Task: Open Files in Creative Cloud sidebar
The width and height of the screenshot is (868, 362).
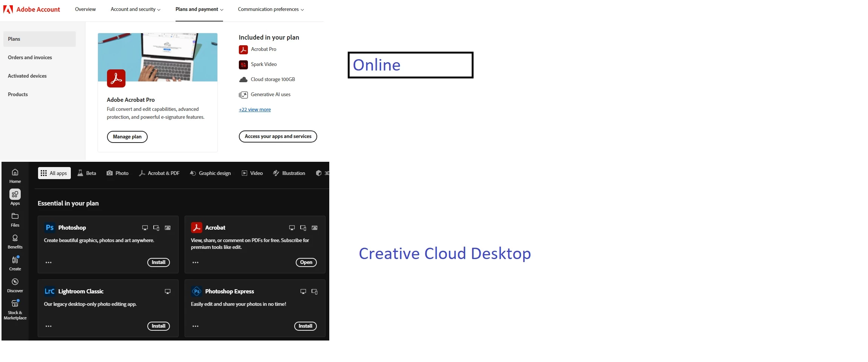Action: (x=15, y=220)
